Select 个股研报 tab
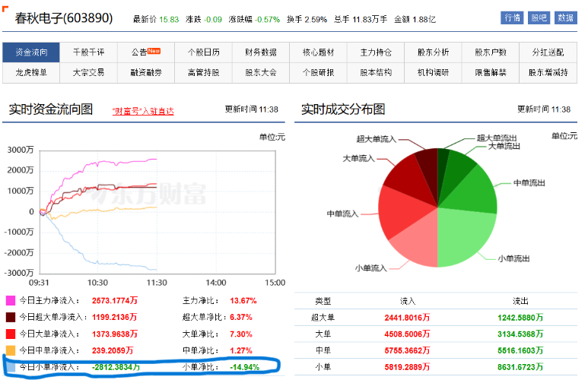Image resolution: width=588 pixels, height=380 pixels. point(319,72)
